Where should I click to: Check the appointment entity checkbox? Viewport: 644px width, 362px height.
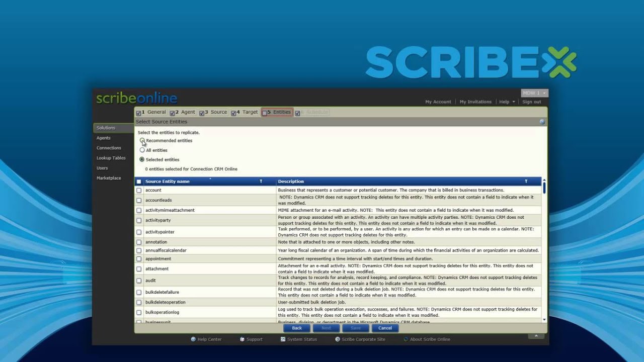[x=139, y=259]
